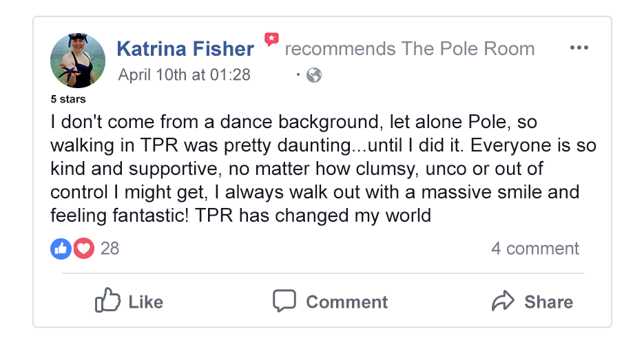Click the 5 stars rating label
The height and width of the screenshot is (345, 644).
68,99
